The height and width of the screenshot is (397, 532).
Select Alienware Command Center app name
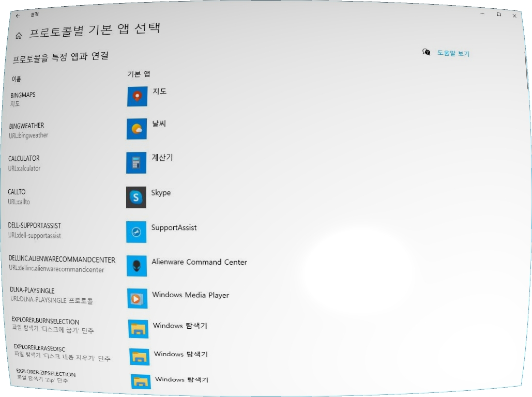click(199, 262)
